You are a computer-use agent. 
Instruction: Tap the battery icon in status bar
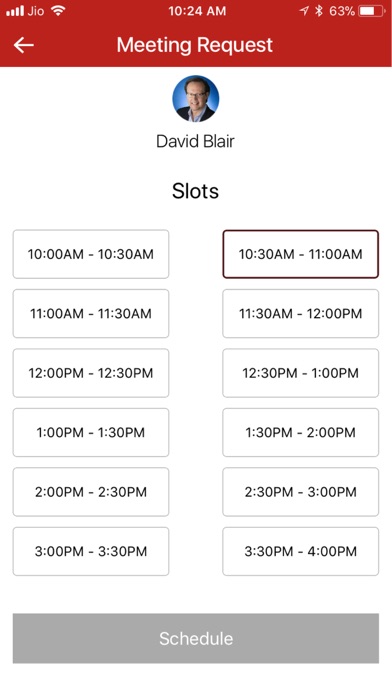click(372, 11)
